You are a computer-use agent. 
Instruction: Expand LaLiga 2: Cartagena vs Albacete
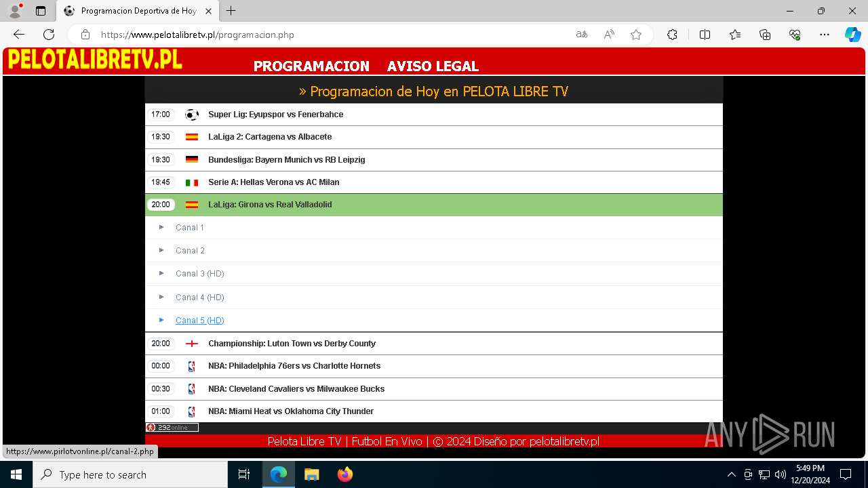pos(434,137)
